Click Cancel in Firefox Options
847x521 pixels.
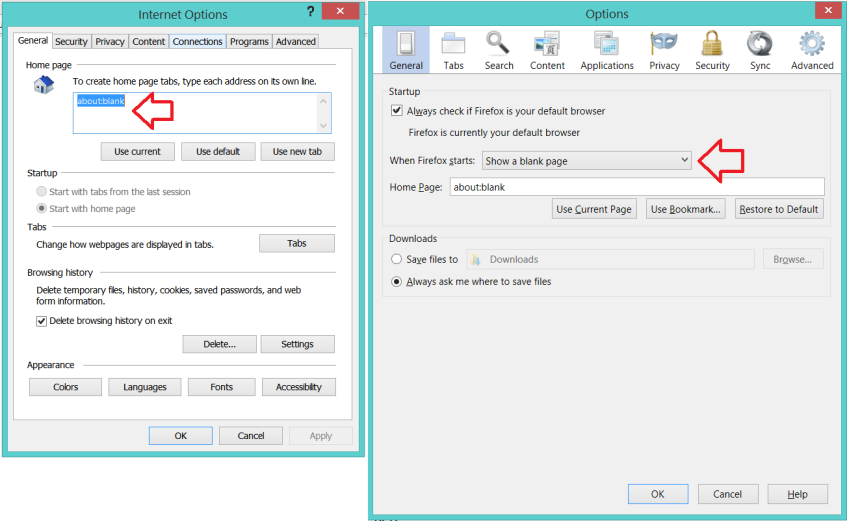tap(728, 494)
